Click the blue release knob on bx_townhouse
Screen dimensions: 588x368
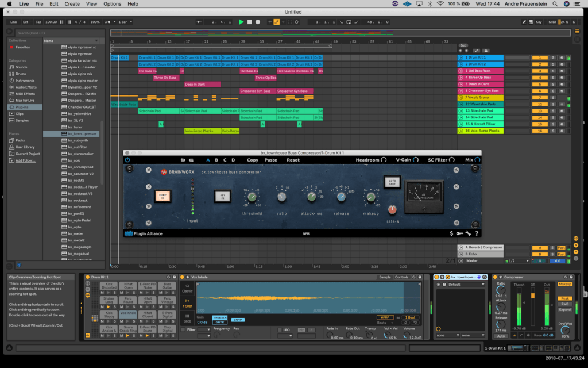point(341,197)
